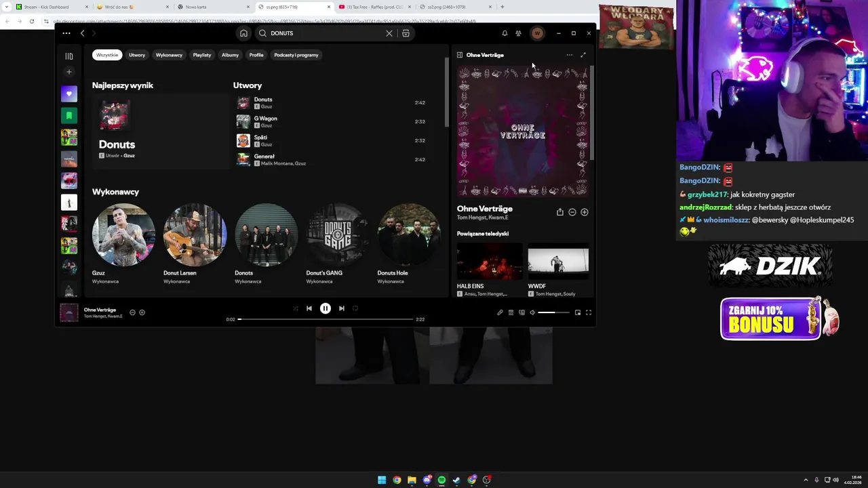
Task: Seek within the playback progress bar
Action: coord(325,319)
